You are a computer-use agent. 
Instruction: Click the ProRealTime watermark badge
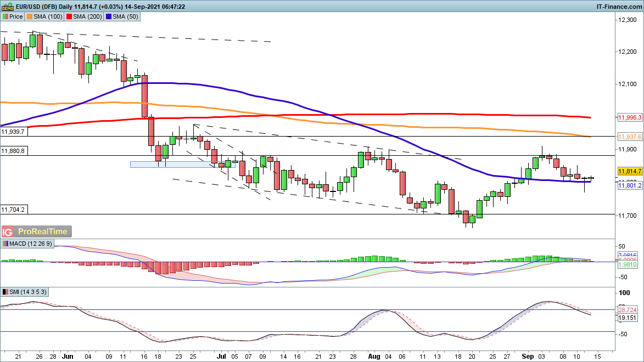pyautogui.click(x=43, y=231)
